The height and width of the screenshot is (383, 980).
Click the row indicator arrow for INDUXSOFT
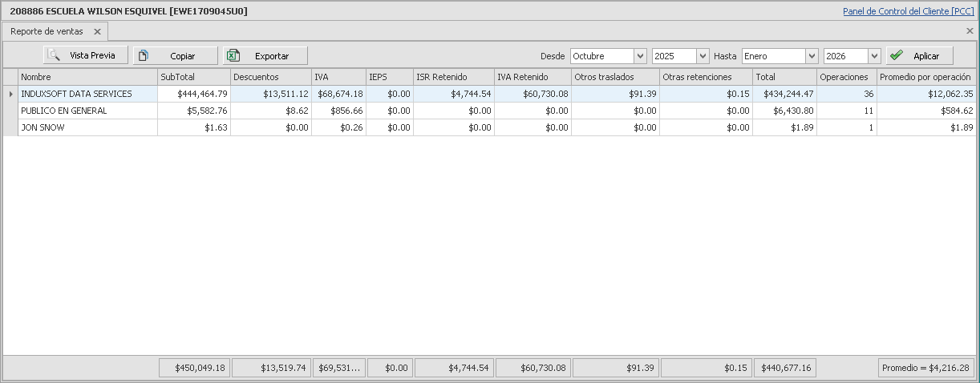(x=10, y=94)
